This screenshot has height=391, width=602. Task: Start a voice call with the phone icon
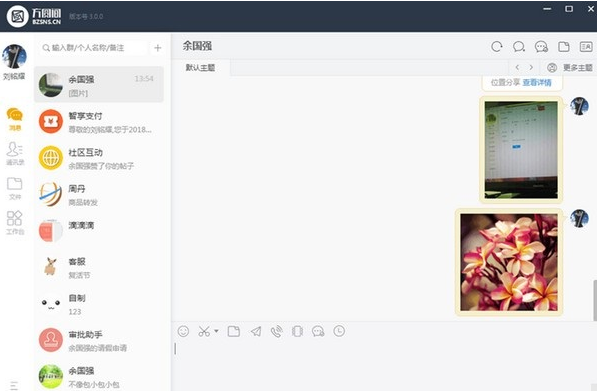[276, 331]
